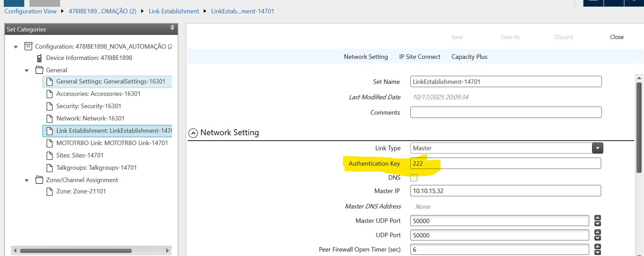Click the General folder icon
Viewport: 644px width, 256px height.
(39, 70)
